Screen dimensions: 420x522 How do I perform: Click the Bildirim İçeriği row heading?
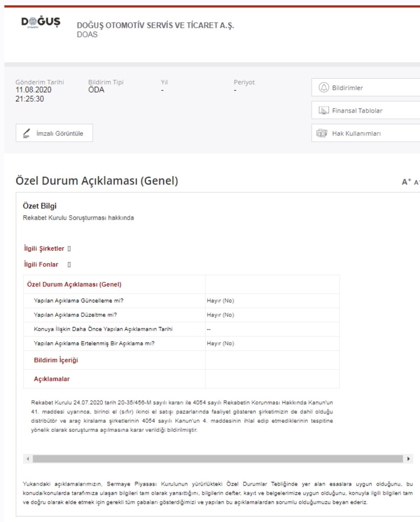(56, 360)
